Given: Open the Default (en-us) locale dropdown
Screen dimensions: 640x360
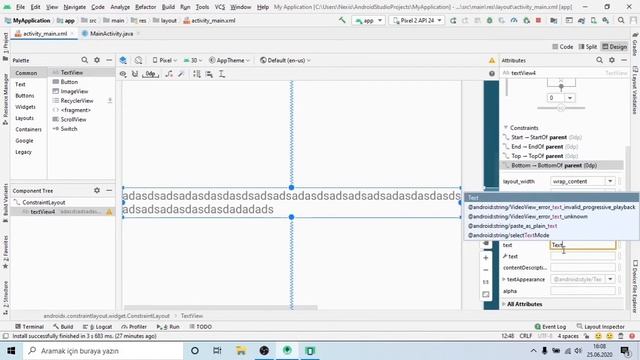Looking at the screenshot, I should (285, 60).
